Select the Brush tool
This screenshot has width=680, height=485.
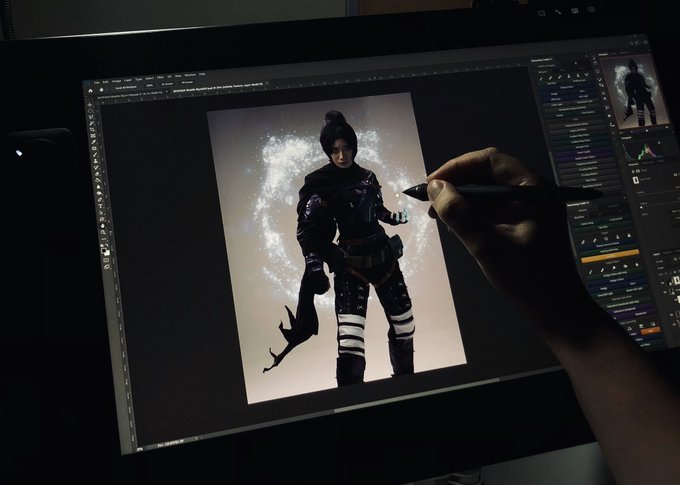pyautogui.click(x=95, y=154)
